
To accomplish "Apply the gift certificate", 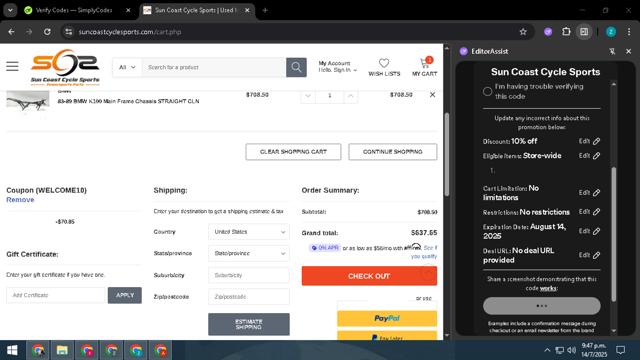I will point(125,295).
